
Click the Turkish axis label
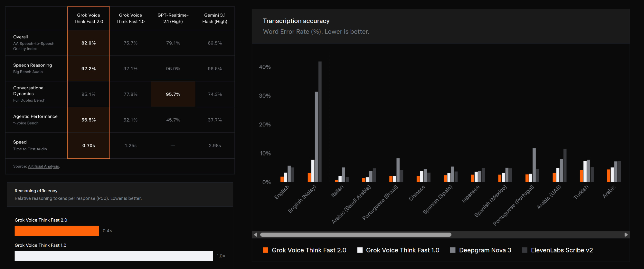tap(581, 192)
